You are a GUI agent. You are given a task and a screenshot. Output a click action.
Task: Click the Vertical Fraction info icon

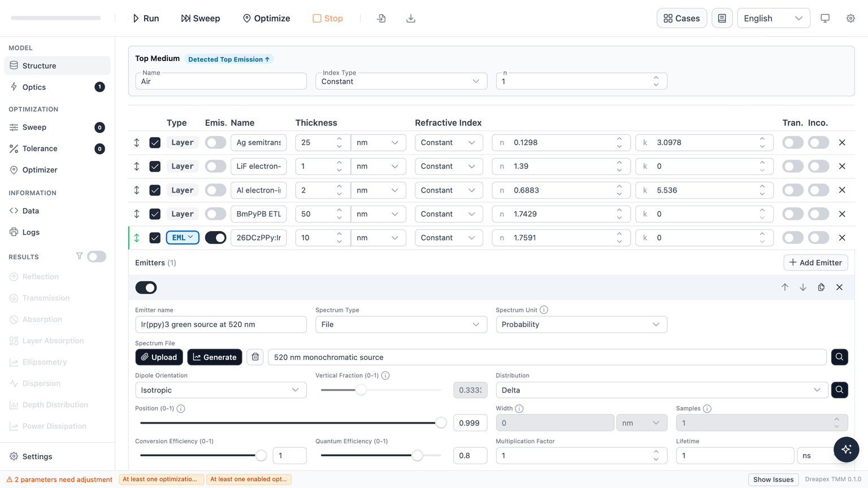click(385, 376)
